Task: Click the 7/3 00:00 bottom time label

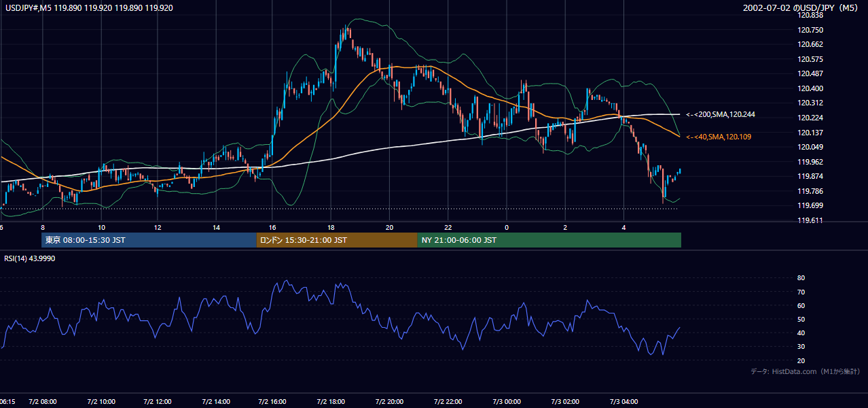Action: pyautogui.click(x=507, y=402)
